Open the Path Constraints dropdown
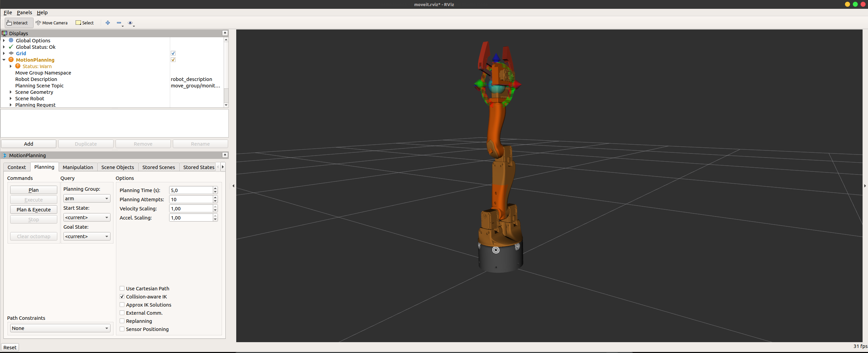 point(60,328)
